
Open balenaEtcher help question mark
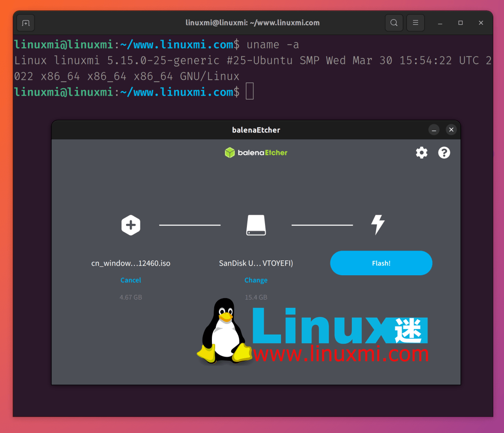point(444,153)
